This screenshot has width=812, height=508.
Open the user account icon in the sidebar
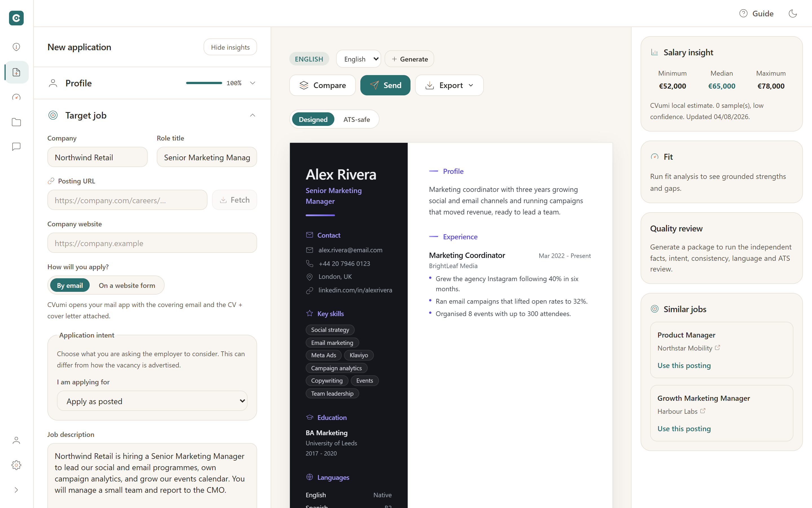tap(16, 440)
